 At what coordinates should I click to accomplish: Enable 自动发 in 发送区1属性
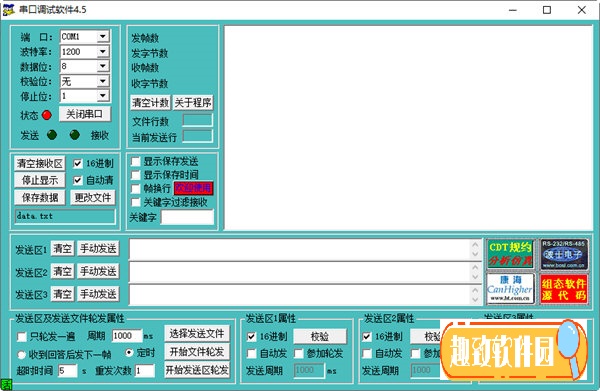251,354
